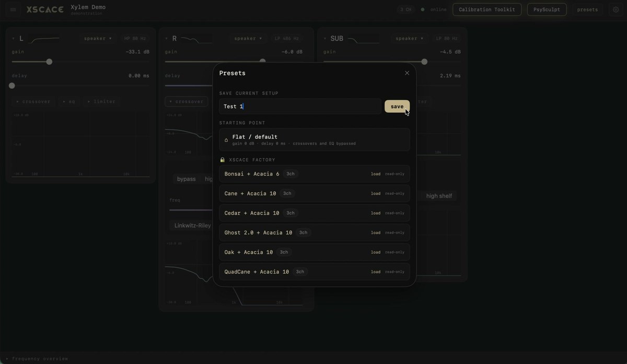Click the -4.5 dB gain value on SUB
The width and height of the screenshot is (627, 364).
[450, 52]
